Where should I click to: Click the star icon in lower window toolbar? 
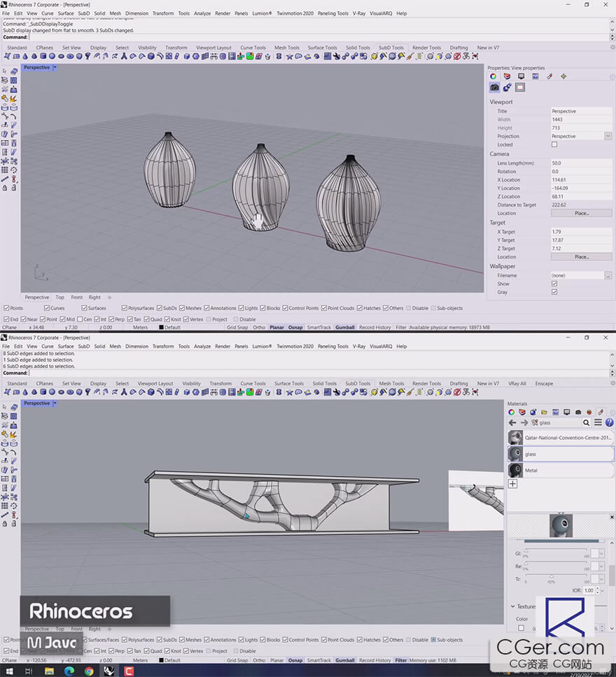(x=289, y=392)
